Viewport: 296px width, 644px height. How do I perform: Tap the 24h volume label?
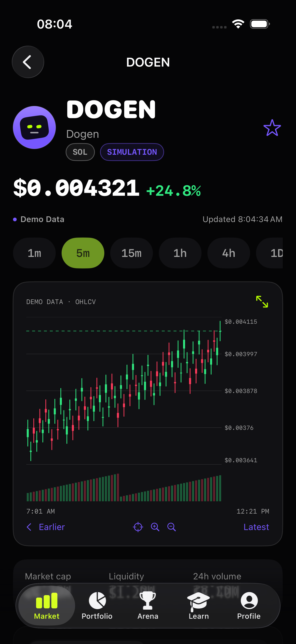[x=217, y=576]
